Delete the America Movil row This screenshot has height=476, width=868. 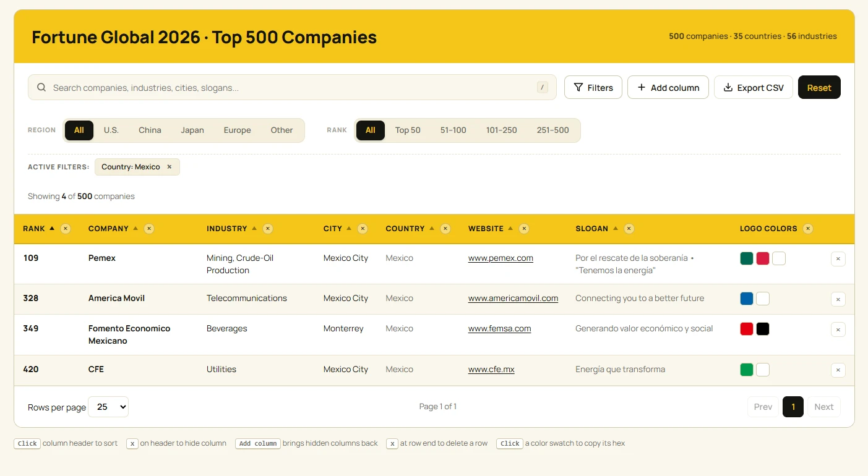pos(838,299)
